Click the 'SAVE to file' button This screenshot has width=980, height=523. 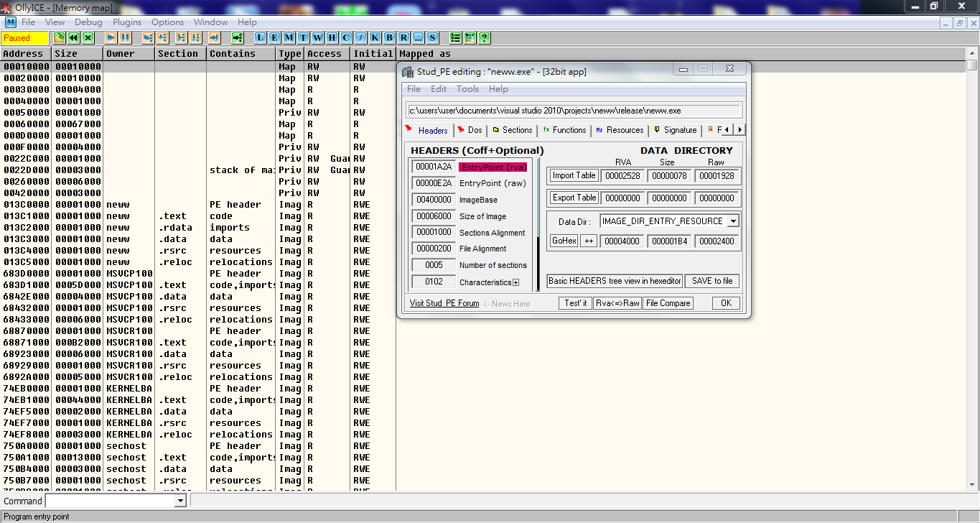[x=711, y=281]
